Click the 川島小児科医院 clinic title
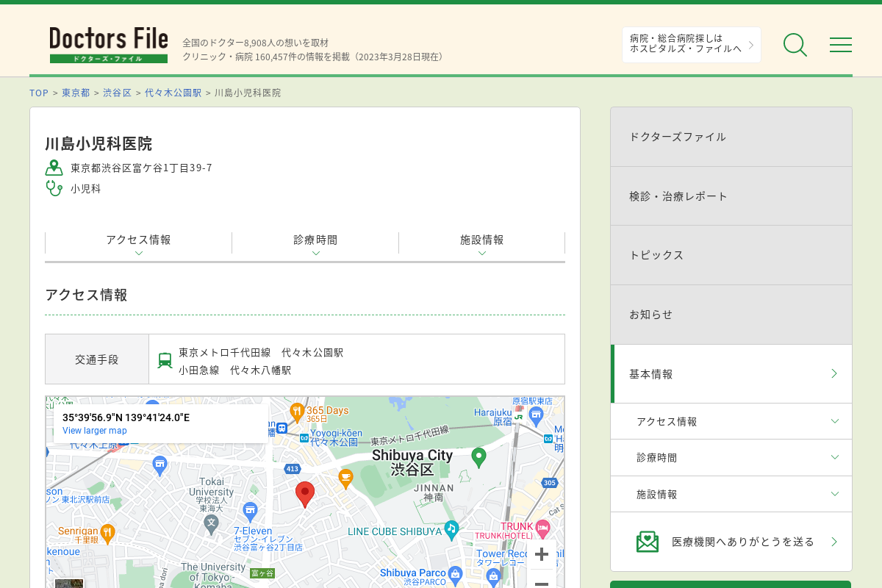 98,143
